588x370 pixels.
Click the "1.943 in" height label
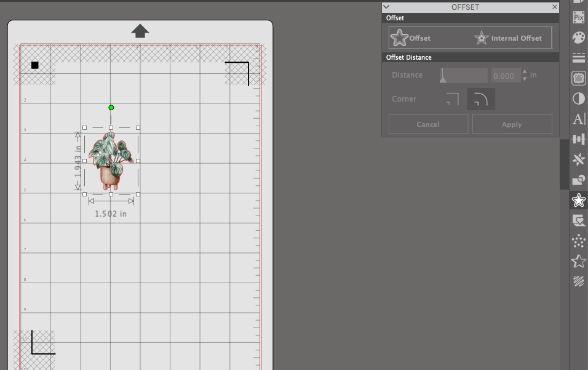click(77, 161)
